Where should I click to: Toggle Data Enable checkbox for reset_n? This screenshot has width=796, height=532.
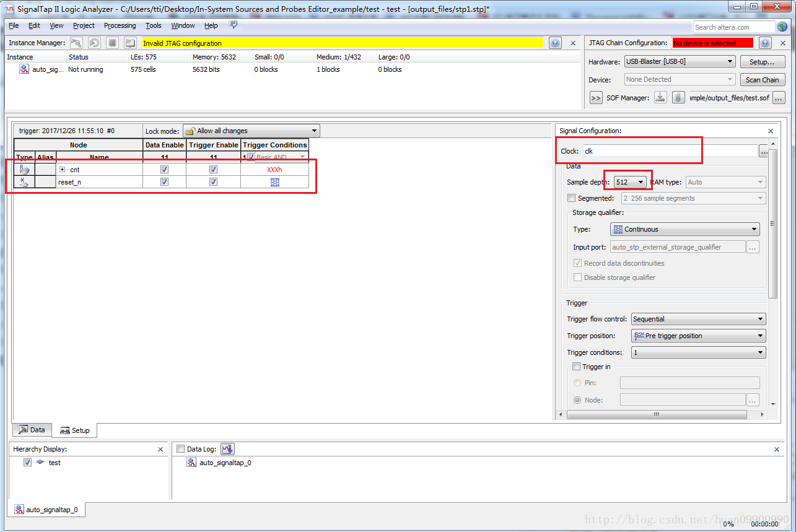click(x=164, y=182)
